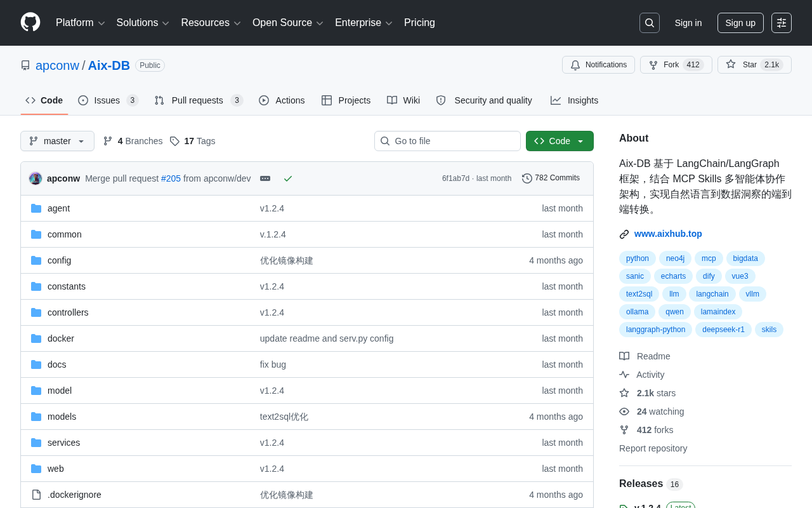Switch to the Actions tab

click(x=282, y=100)
